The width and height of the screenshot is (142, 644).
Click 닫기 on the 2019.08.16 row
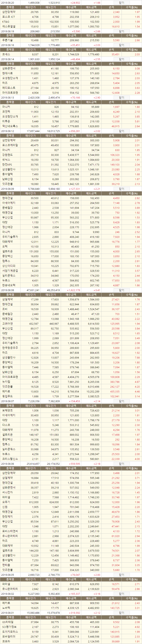(x=121, y=45)
